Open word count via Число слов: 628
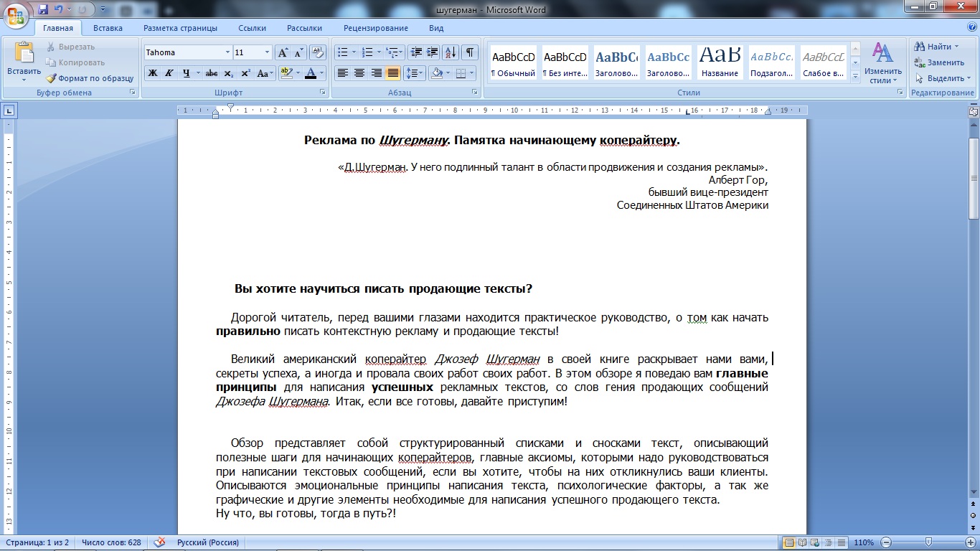This screenshot has width=980, height=551. (111, 542)
